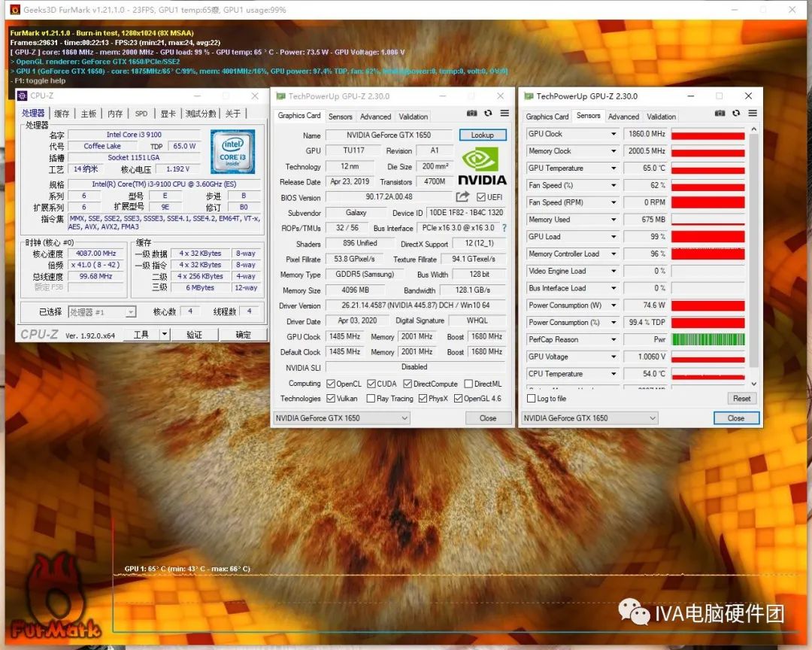The height and width of the screenshot is (650, 812).
Task: Click the sensors list vertical scrollbar
Action: (753, 251)
